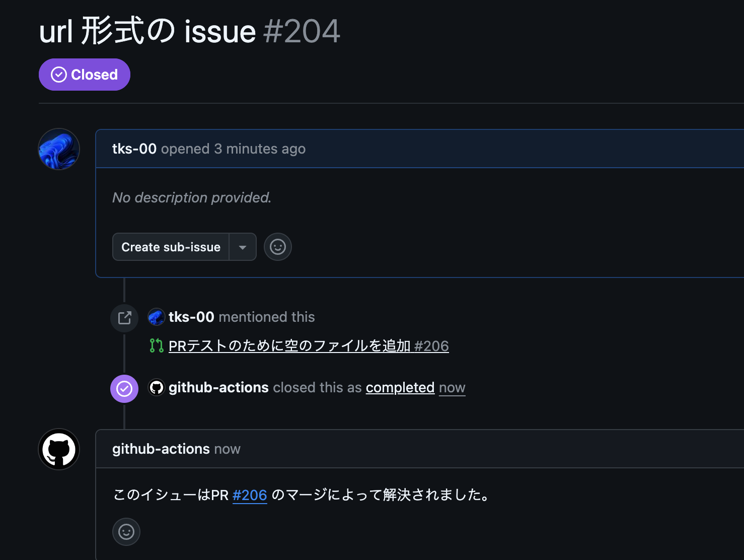Open the 'now' timestamp link on close event
744x560 pixels.
tap(452, 388)
